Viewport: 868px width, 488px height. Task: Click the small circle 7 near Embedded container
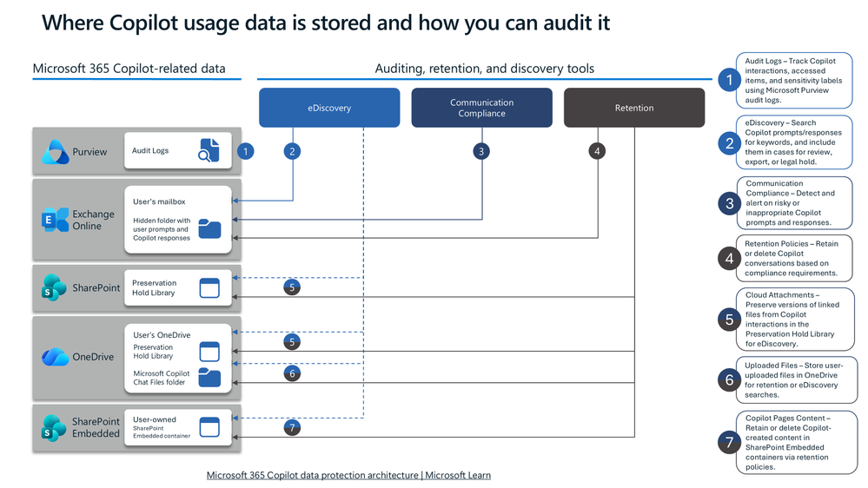(x=292, y=428)
